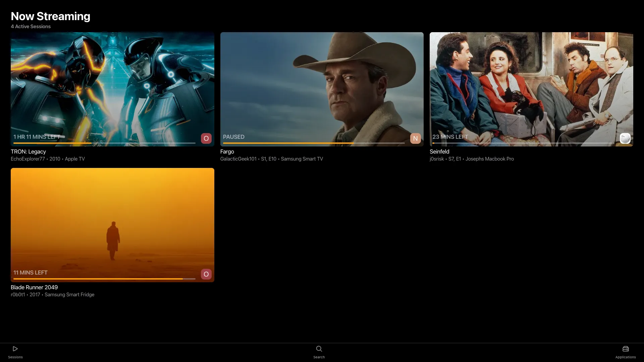Click the Seinfeld title label
Image resolution: width=644 pixels, height=362 pixels.
coord(439,152)
